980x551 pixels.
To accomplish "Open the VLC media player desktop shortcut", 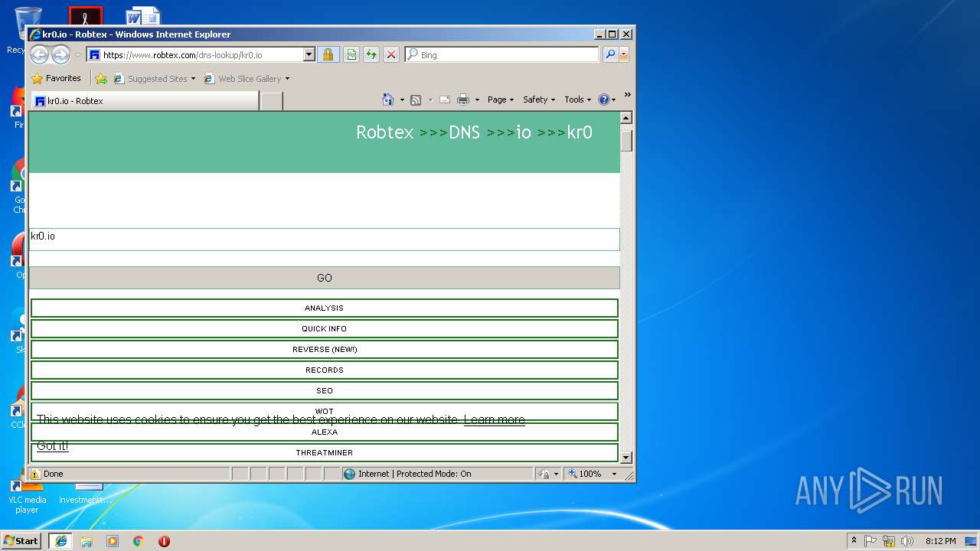I will 27,496.
